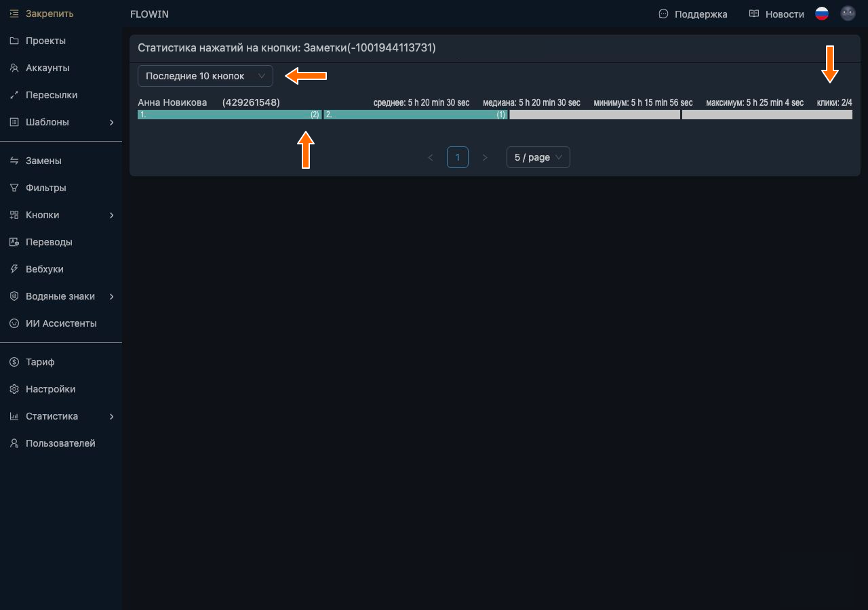Screen dimensions: 868x610
Task: Expand the Водяные знаки submenu chevron
Action: pos(112,296)
